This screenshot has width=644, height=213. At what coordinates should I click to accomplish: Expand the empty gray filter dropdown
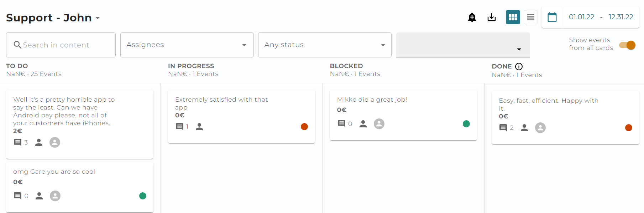coord(463,45)
